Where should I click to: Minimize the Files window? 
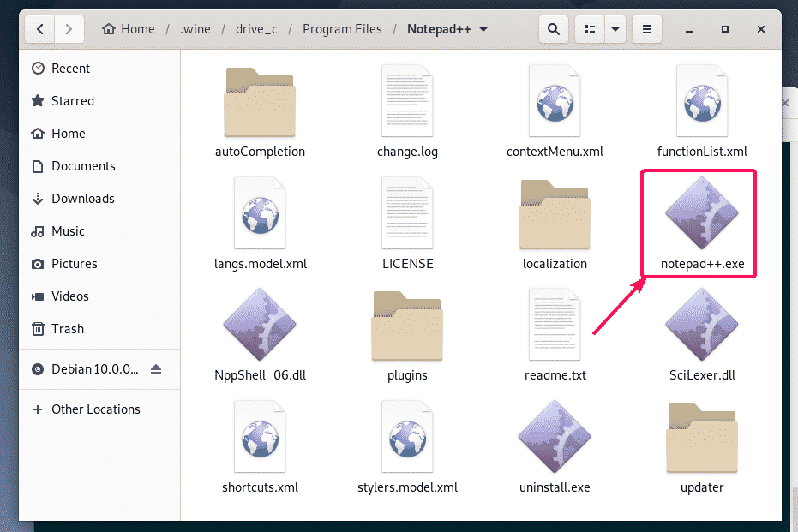[689, 29]
